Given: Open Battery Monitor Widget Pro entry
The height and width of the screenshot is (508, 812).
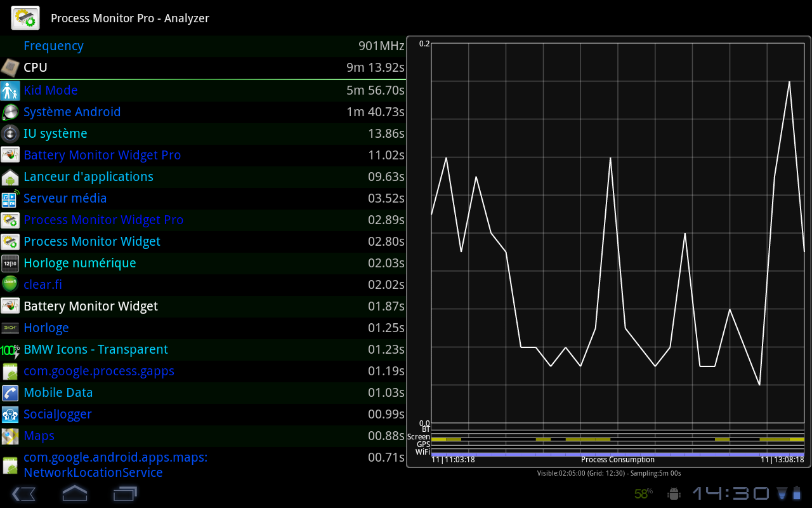Looking at the screenshot, I should [x=203, y=156].
